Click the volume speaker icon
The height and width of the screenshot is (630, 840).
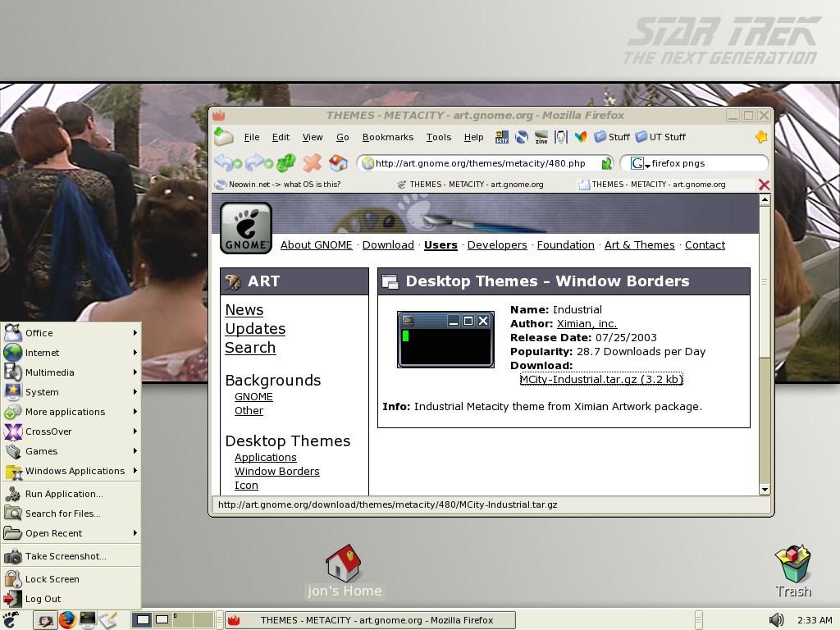776,620
